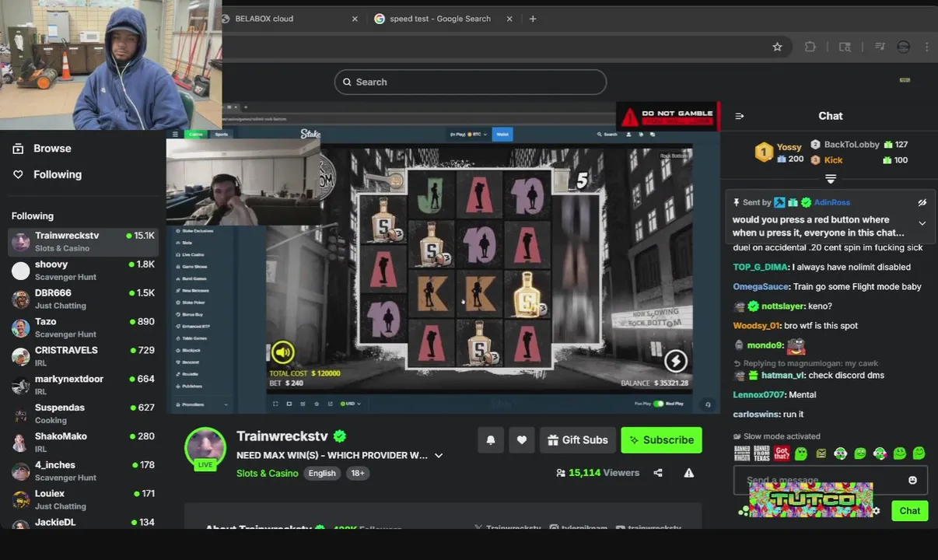Toggle Fun Play / Real Play switch
Screen dimensions: 938x560
pos(659,404)
